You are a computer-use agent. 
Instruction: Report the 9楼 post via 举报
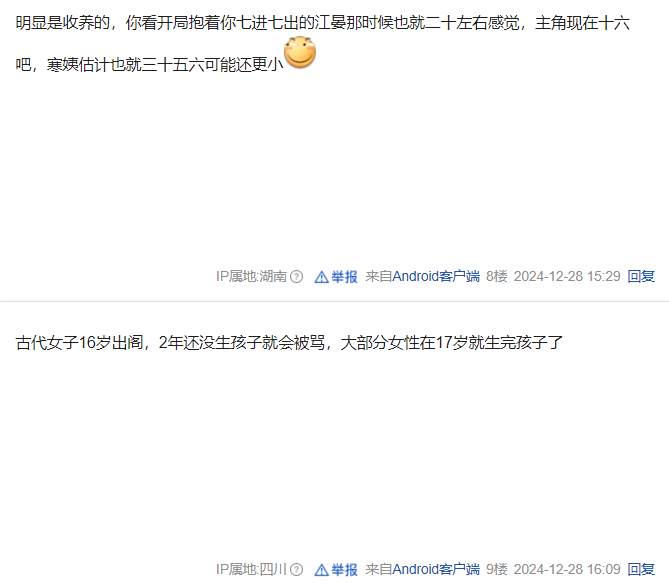(344, 569)
